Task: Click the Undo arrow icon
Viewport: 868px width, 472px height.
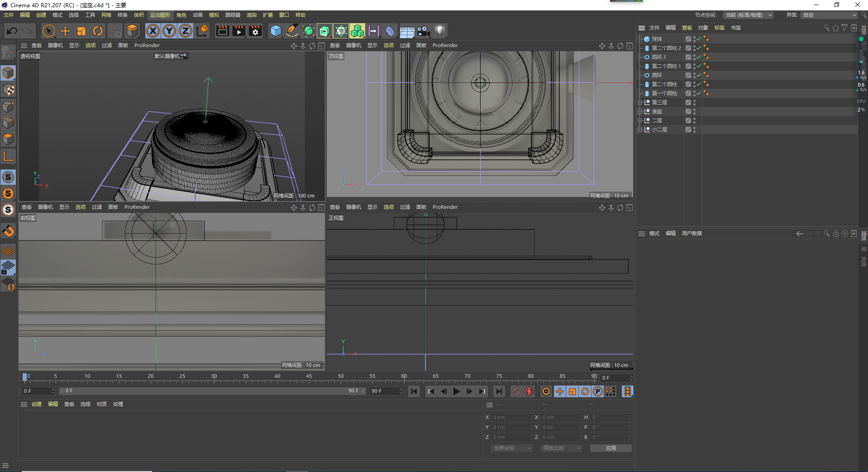Action: 12,31
